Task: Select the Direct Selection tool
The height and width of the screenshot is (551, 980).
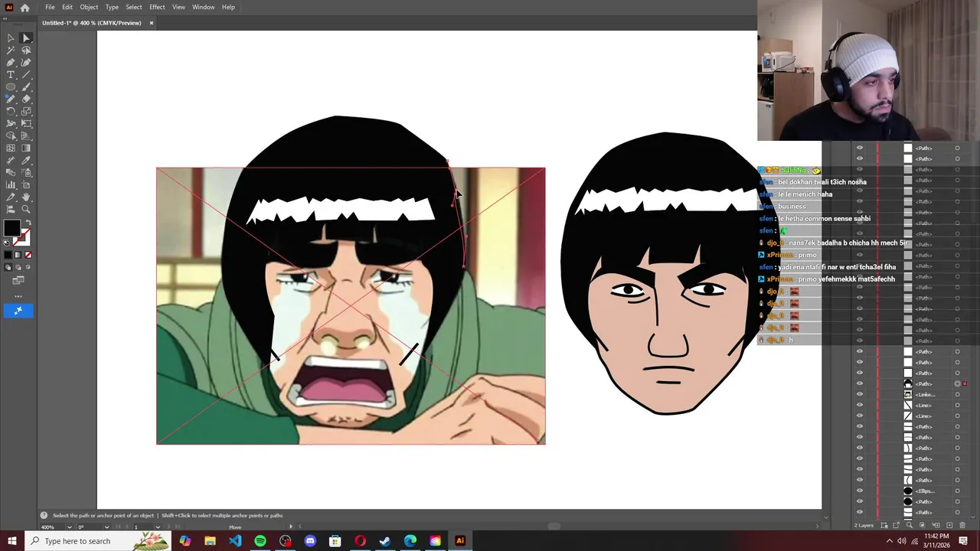Action: 26,37
